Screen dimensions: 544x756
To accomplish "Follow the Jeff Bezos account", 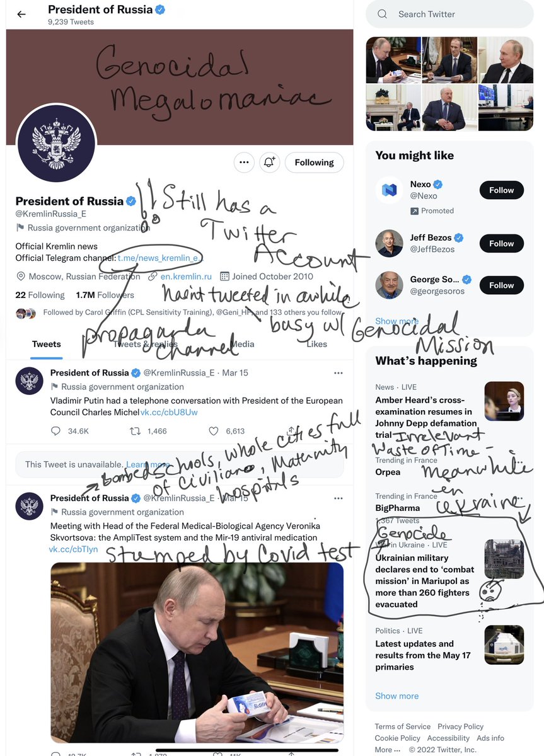I will 501,243.
